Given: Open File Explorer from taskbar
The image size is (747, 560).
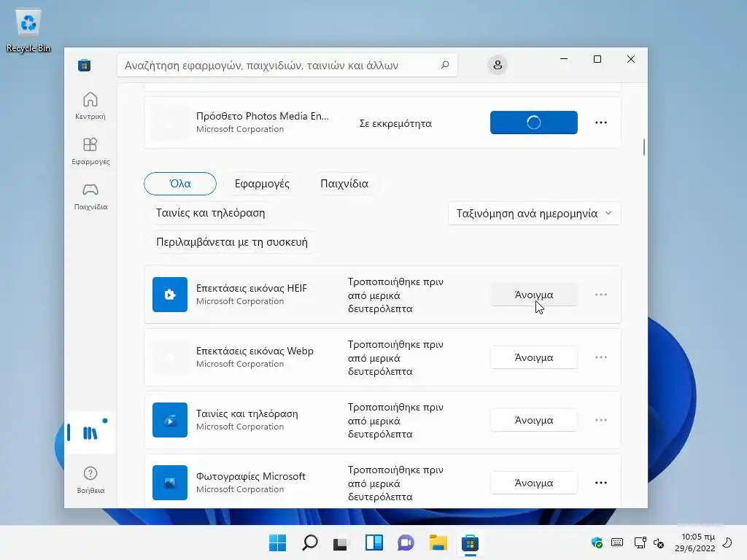Looking at the screenshot, I should point(438,542).
